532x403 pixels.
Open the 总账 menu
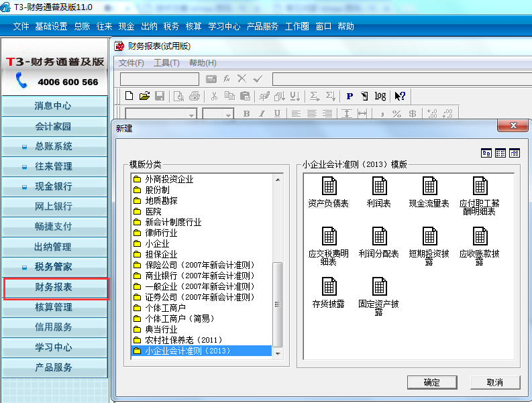pyautogui.click(x=82, y=26)
